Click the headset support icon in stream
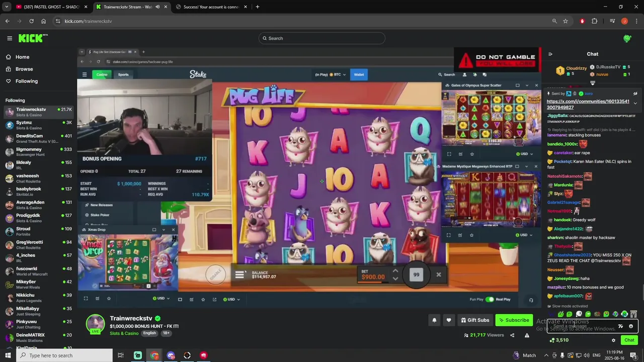 pyautogui.click(x=531, y=300)
